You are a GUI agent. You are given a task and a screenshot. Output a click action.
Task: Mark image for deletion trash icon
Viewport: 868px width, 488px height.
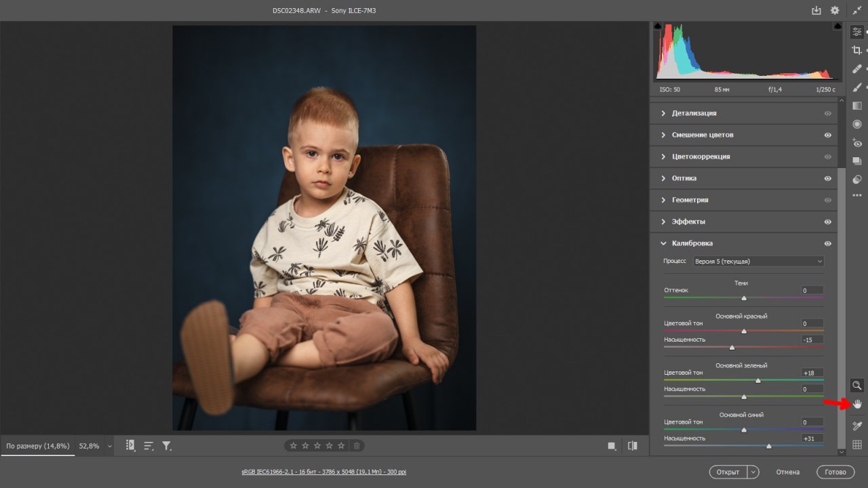357,446
